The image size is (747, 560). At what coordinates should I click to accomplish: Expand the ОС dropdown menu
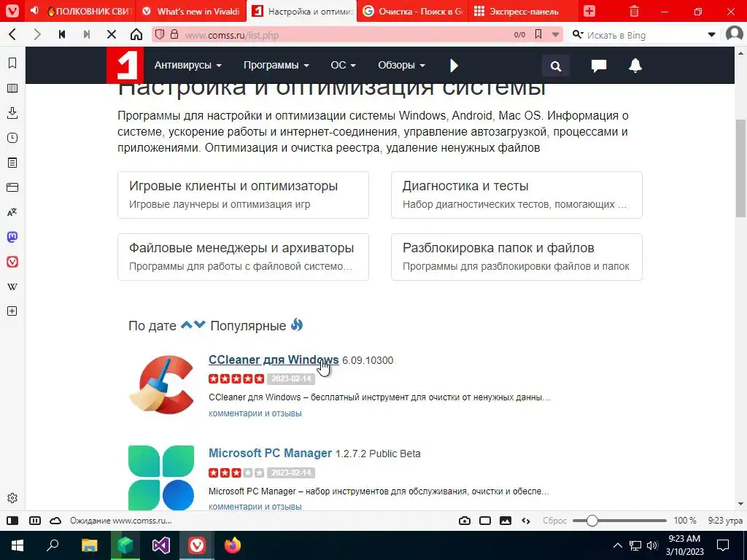(343, 65)
